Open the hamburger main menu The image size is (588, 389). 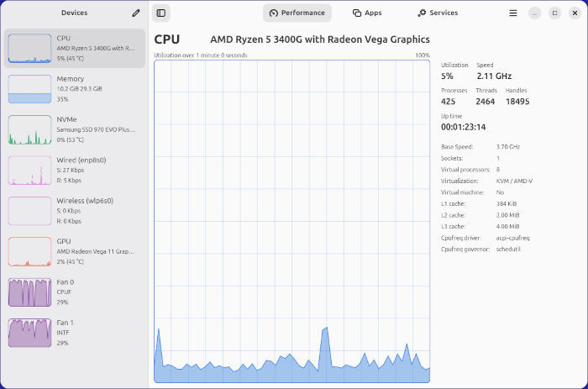(x=513, y=13)
